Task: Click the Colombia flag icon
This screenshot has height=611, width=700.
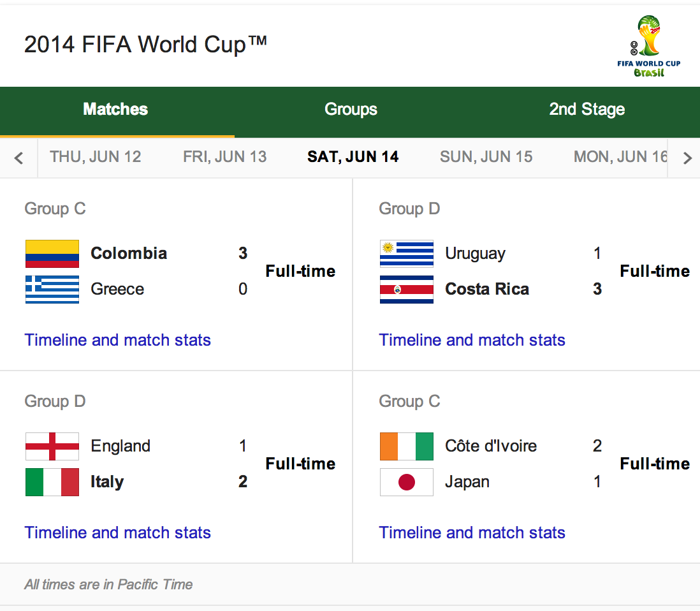Action: pos(52,254)
